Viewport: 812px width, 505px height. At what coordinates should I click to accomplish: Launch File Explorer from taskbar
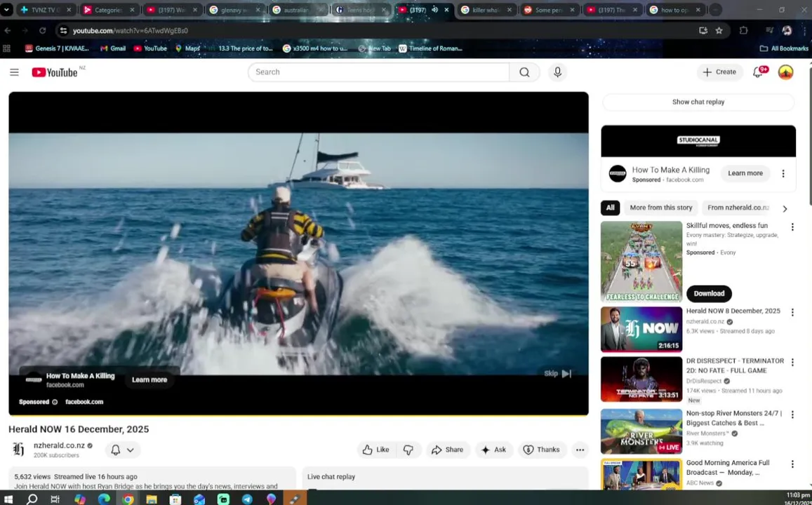pos(151,499)
